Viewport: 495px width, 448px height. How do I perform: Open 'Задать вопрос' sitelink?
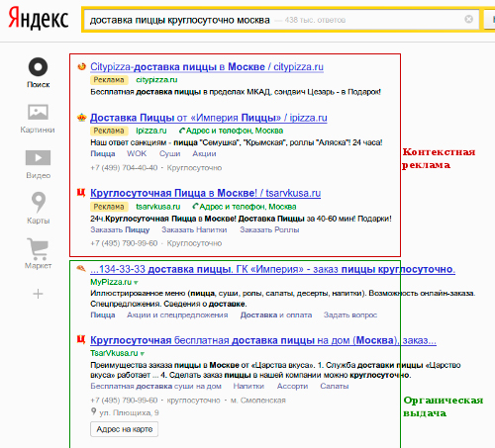350,315
